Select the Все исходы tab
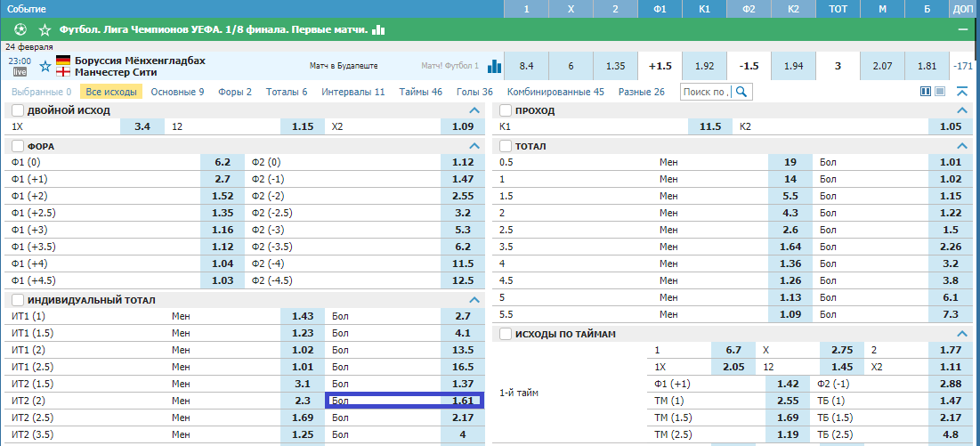This screenshot has height=446, width=980. pos(111,92)
